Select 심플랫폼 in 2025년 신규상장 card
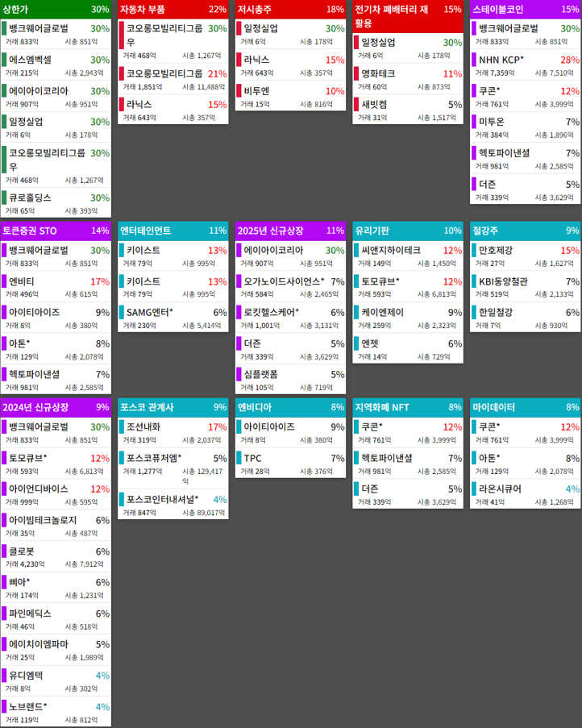The image size is (582, 728). pos(290,380)
